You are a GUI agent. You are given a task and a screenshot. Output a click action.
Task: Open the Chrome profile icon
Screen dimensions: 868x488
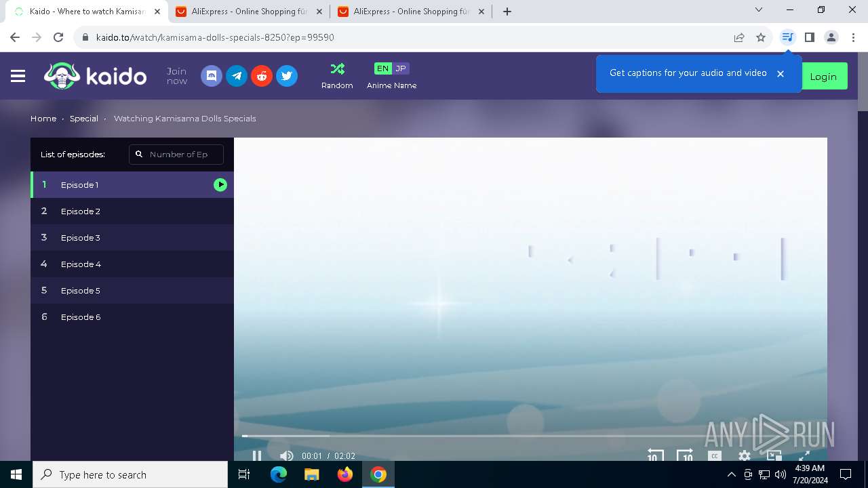(x=831, y=37)
